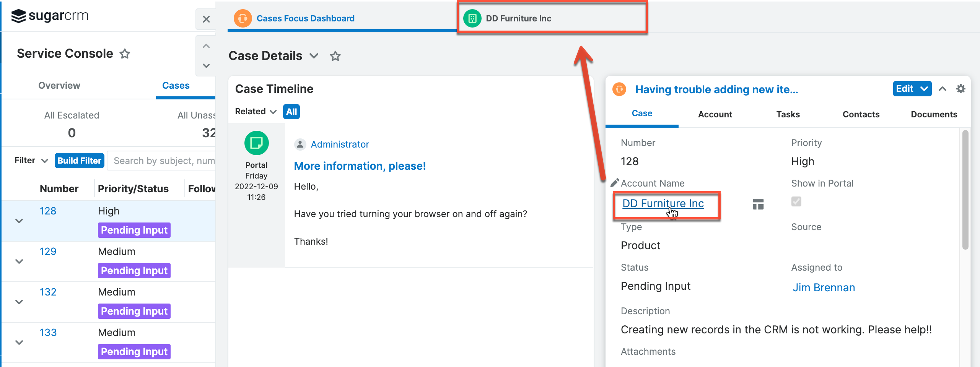Open the Overview tab in Service Console
The width and height of the screenshot is (980, 367).
(x=59, y=85)
